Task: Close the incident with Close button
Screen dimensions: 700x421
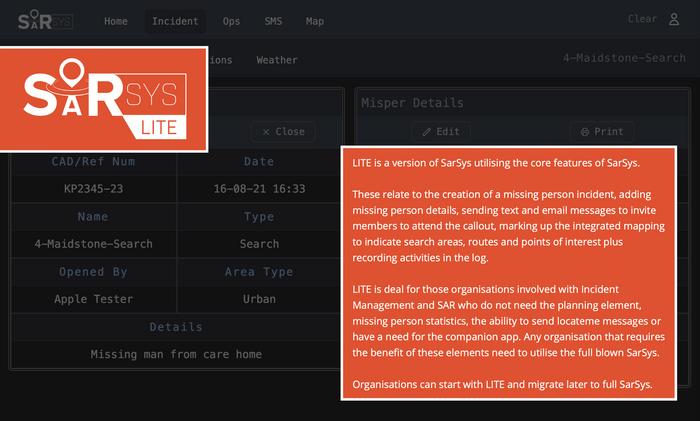Action: 283,132
